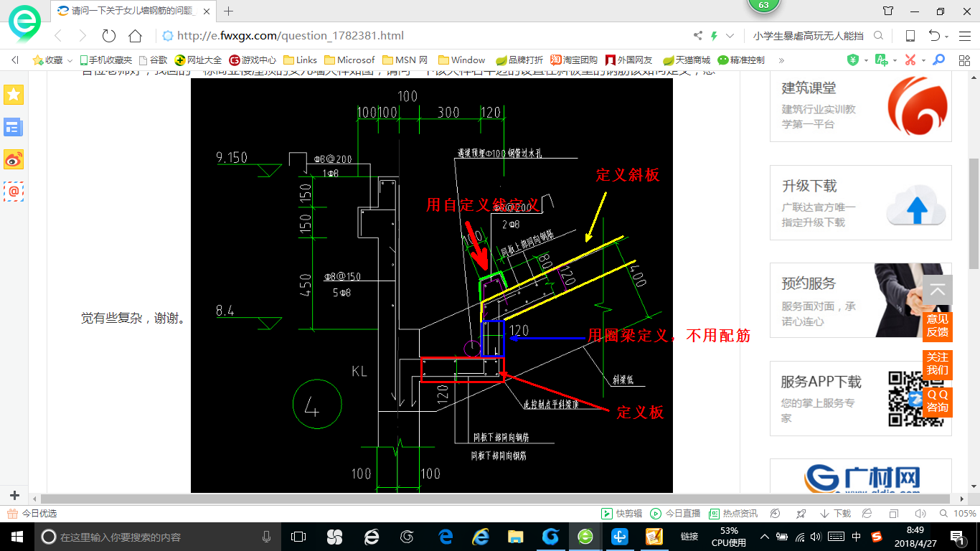Toggle mobile device view icon

(910, 36)
